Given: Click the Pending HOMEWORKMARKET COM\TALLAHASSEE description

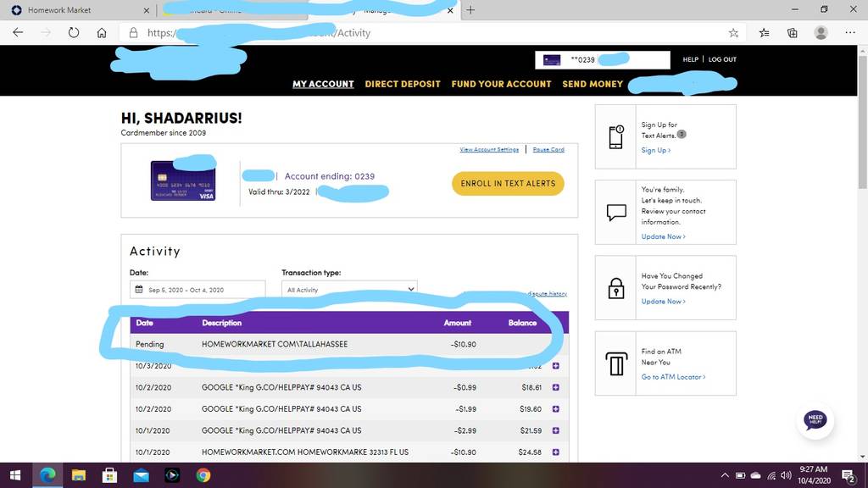Looking at the screenshot, I should [275, 344].
